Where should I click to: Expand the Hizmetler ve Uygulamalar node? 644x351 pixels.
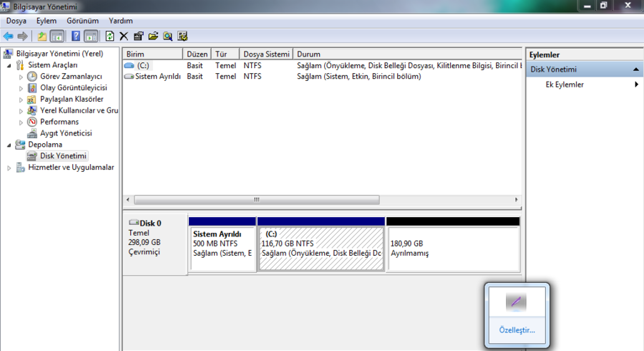click(9, 168)
